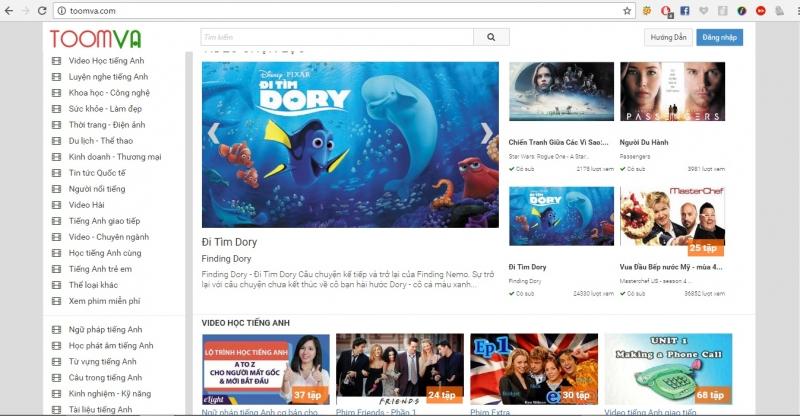Click the Đi Tìm Dory title link
Image resolution: width=800 pixels, height=416 pixels.
(229, 242)
